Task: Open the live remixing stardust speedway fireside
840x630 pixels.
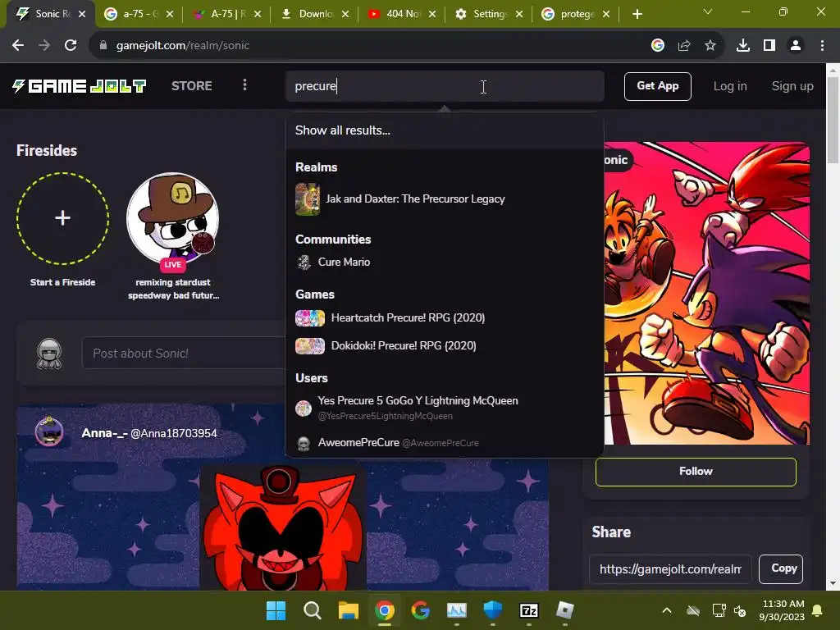Action: (172, 218)
